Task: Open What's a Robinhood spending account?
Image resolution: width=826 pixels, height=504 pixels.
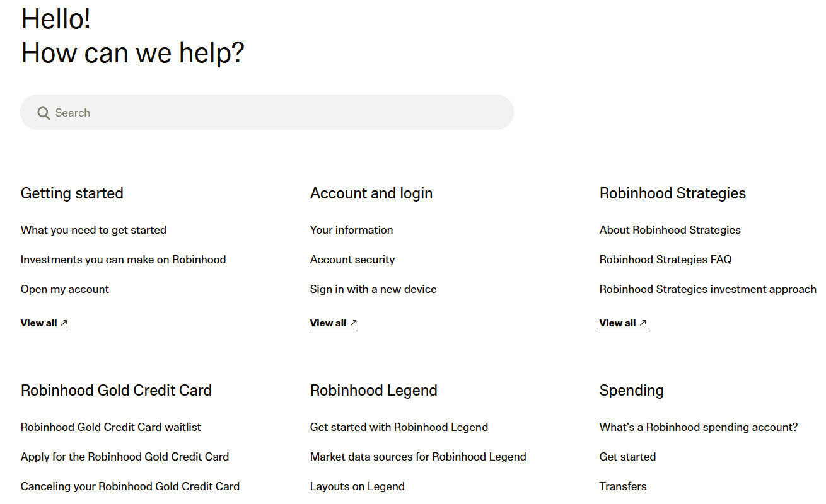Action: click(x=698, y=427)
